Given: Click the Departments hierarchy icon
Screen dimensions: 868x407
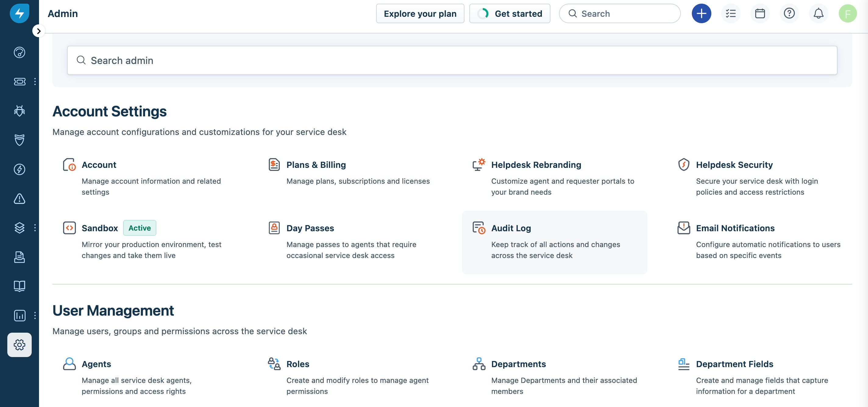Looking at the screenshot, I should (x=479, y=364).
